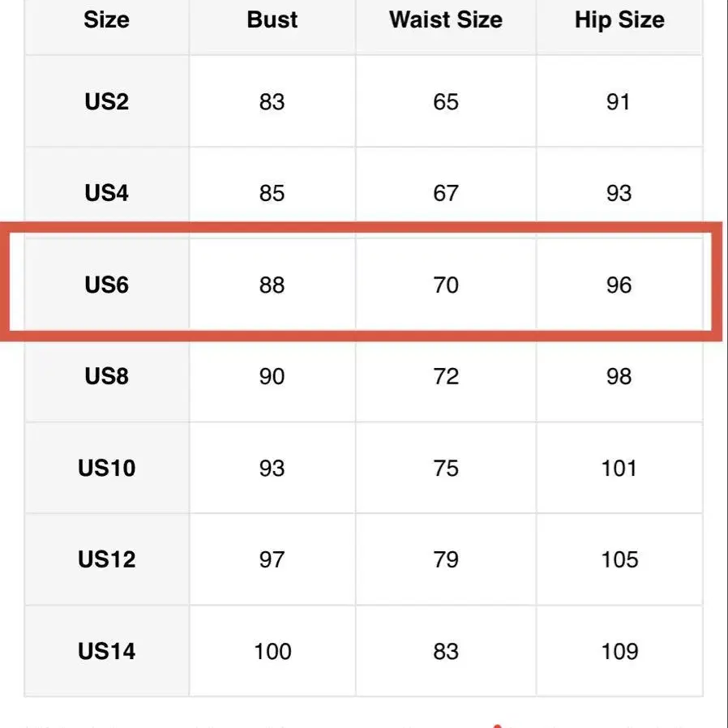Click the Hip Size column header
728x728 pixels.
619,20
